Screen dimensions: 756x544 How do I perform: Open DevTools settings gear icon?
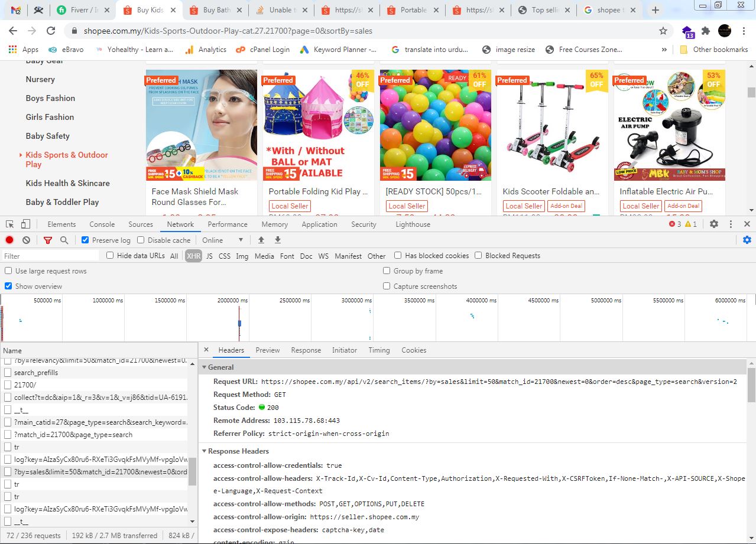click(x=714, y=224)
